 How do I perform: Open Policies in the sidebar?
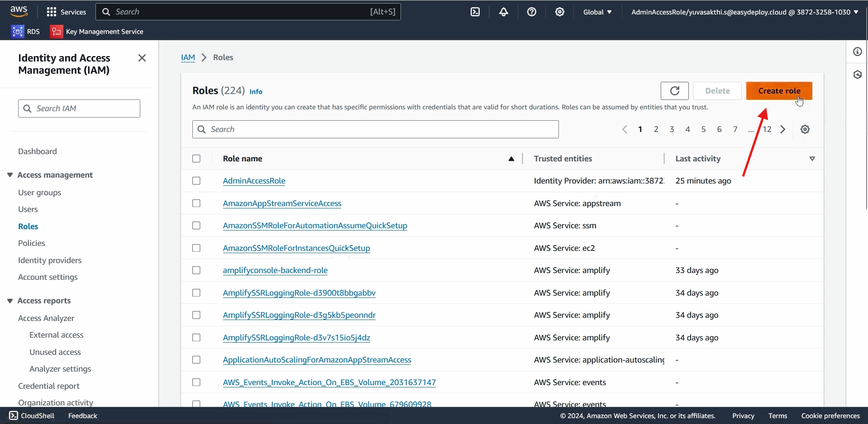click(32, 243)
